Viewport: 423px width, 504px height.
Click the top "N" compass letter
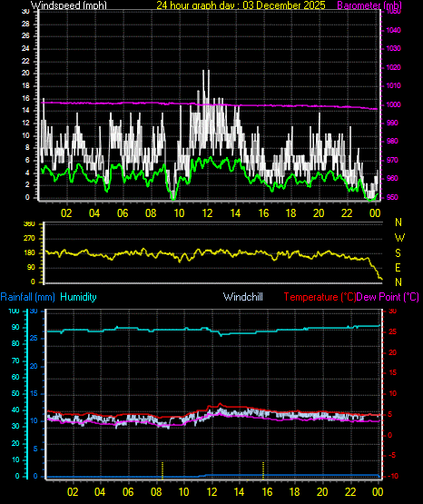pos(398,222)
